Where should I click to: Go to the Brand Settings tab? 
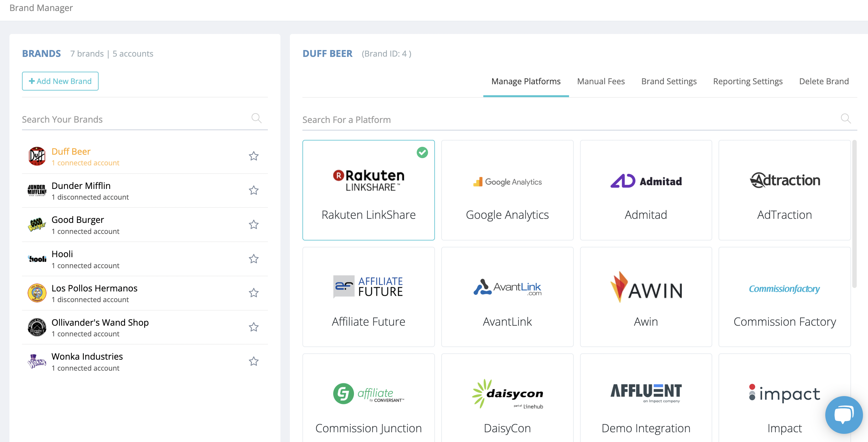pos(669,81)
